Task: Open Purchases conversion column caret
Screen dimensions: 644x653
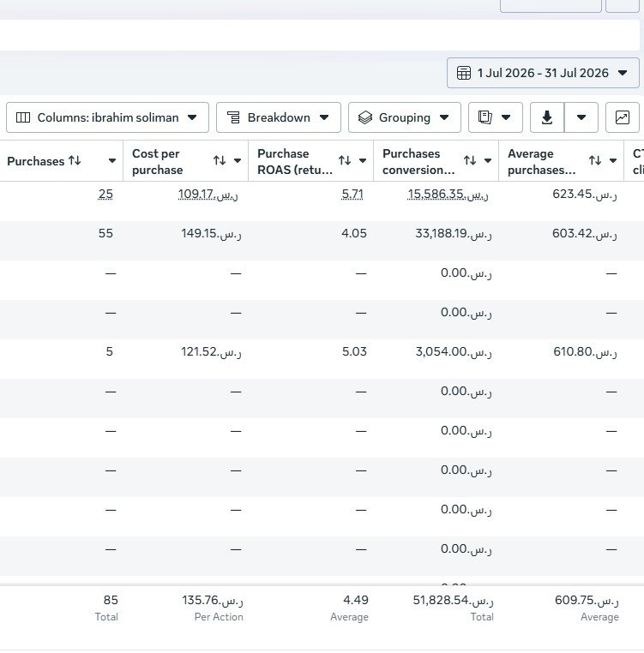Action: pyautogui.click(x=488, y=161)
